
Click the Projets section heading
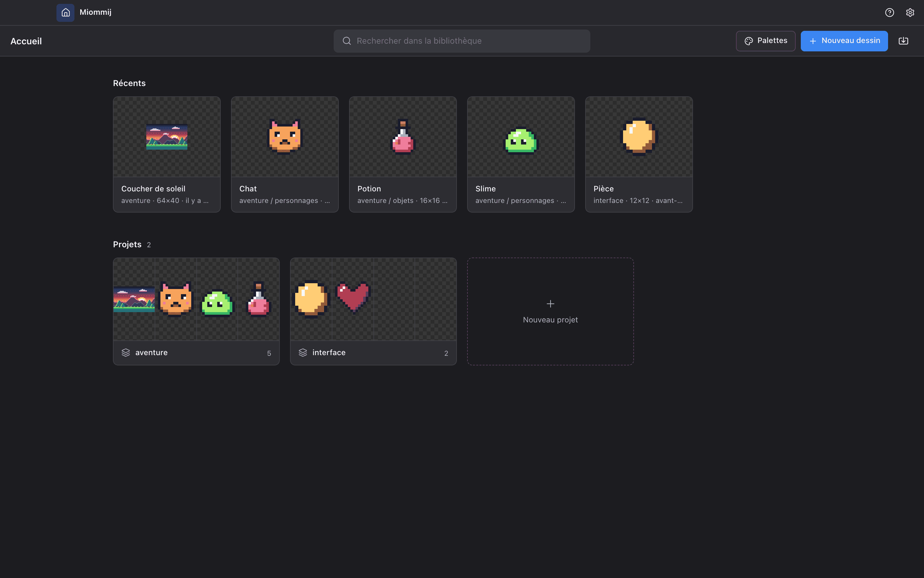(127, 244)
